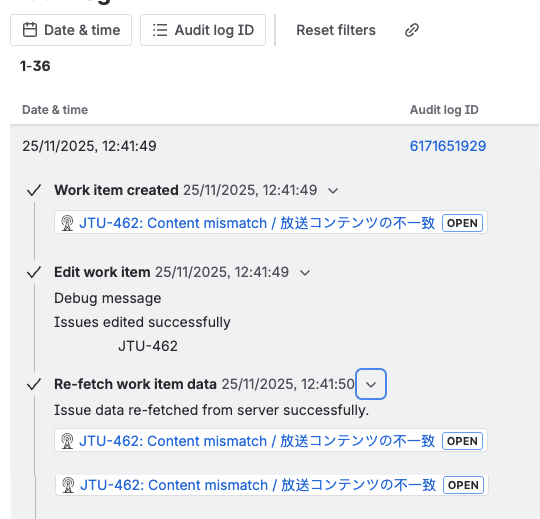The image size is (540, 519).
Task: Copy link using the chain link icon
Action: pos(412,30)
